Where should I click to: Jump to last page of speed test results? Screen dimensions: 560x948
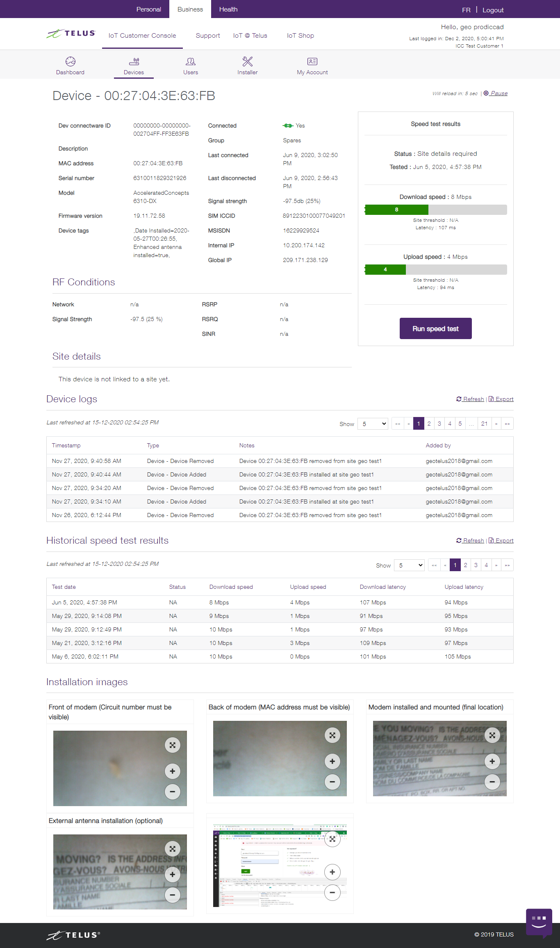click(508, 565)
